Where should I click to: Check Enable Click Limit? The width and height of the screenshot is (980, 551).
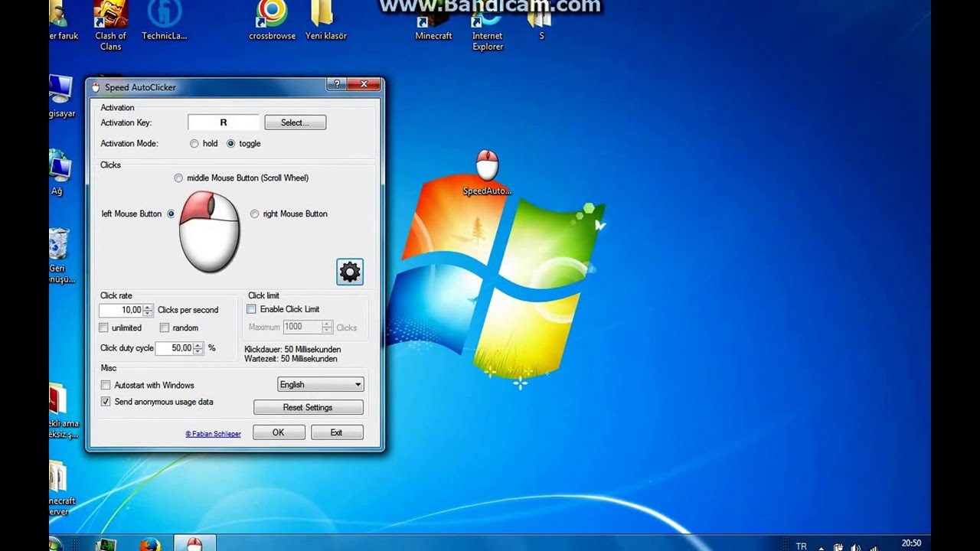pos(251,309)
